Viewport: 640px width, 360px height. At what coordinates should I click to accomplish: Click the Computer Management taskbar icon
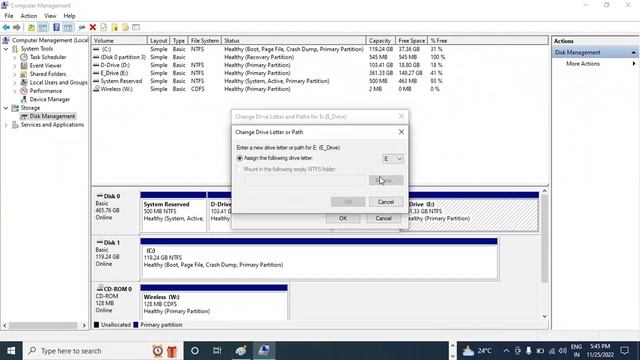point(264,351)
